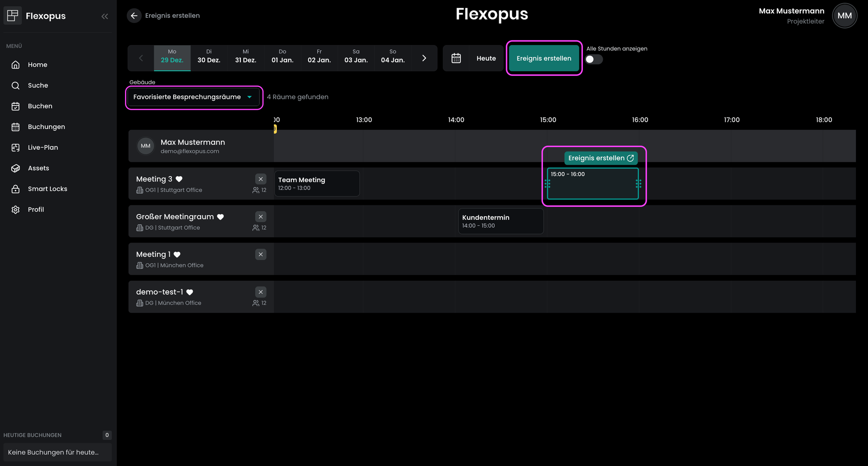Remove Großer Meetingraum from the list
Screen dimensions: 868x466
click(260, 217)
